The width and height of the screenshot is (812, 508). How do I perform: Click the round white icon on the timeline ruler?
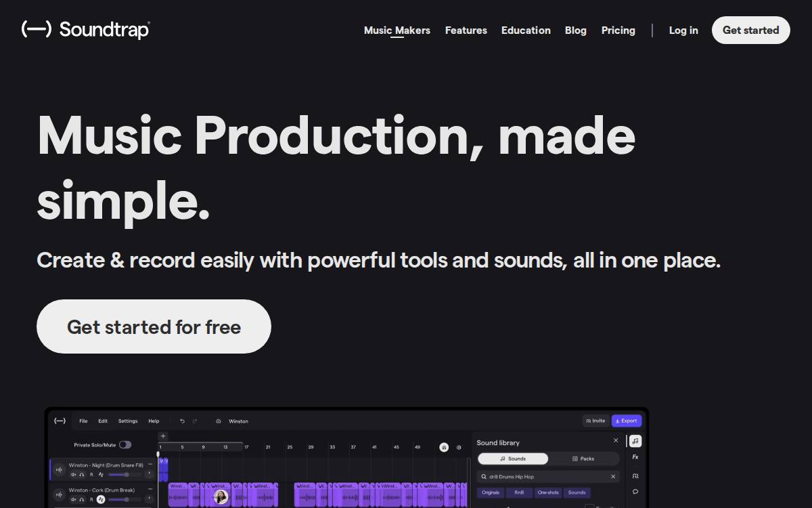point(444,447)
